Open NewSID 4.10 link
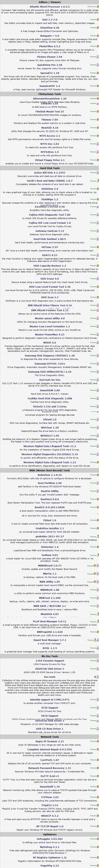Viewport: 99px width, 868px height. pyautogui.click(x=49, y=128)
